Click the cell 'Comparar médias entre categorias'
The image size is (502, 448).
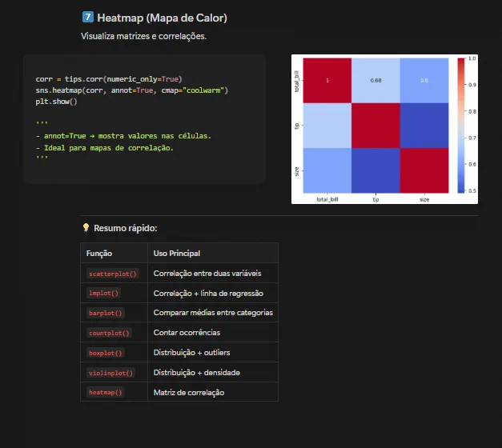[213, 313]
